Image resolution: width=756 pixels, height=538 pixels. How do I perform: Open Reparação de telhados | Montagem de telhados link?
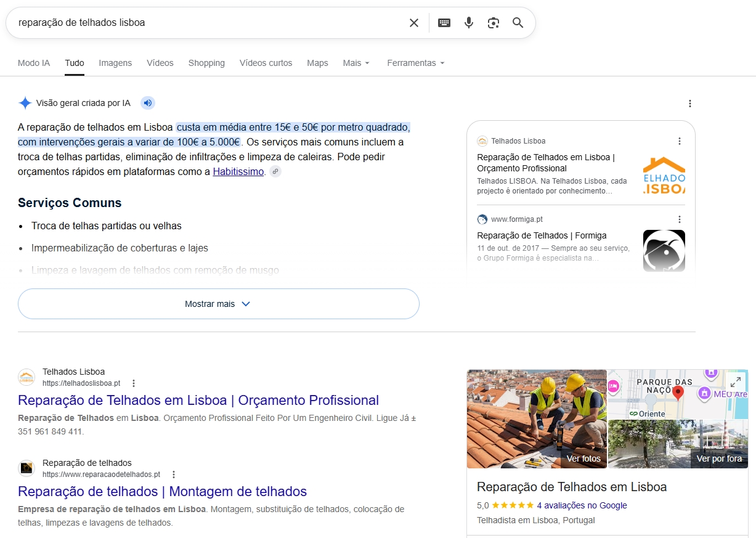point(163,491)
